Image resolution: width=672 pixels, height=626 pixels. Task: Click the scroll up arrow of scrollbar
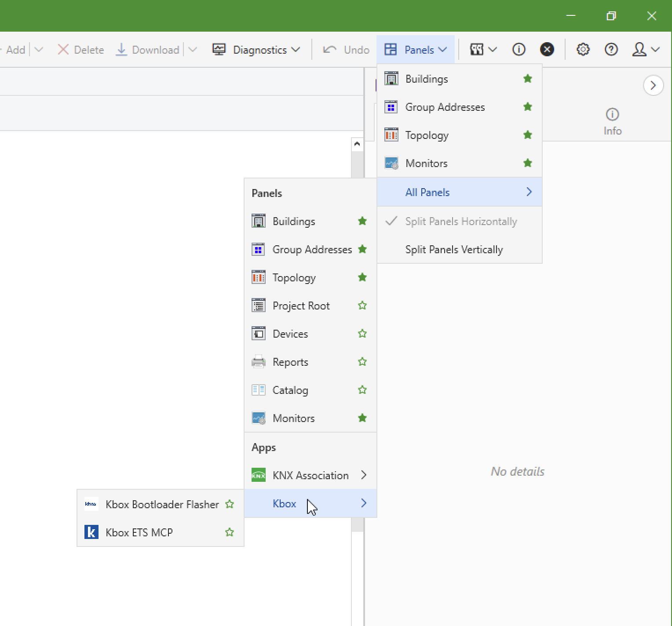tap(357, 144)
